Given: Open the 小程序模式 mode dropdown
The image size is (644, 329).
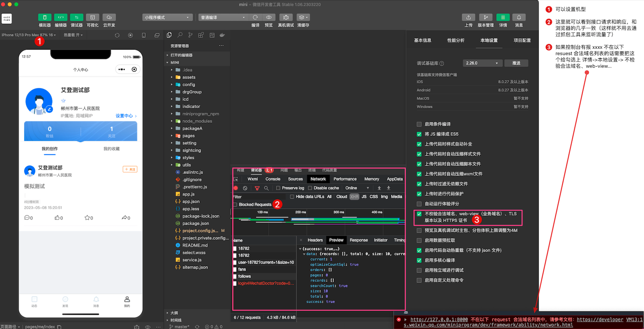Looking at the screenshot, I should point(167,18).
